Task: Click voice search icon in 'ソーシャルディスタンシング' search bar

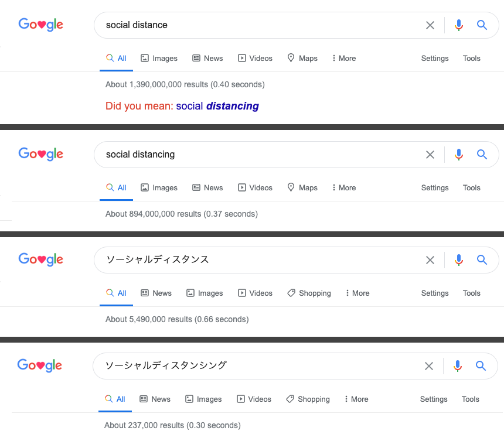Action: 458,366
